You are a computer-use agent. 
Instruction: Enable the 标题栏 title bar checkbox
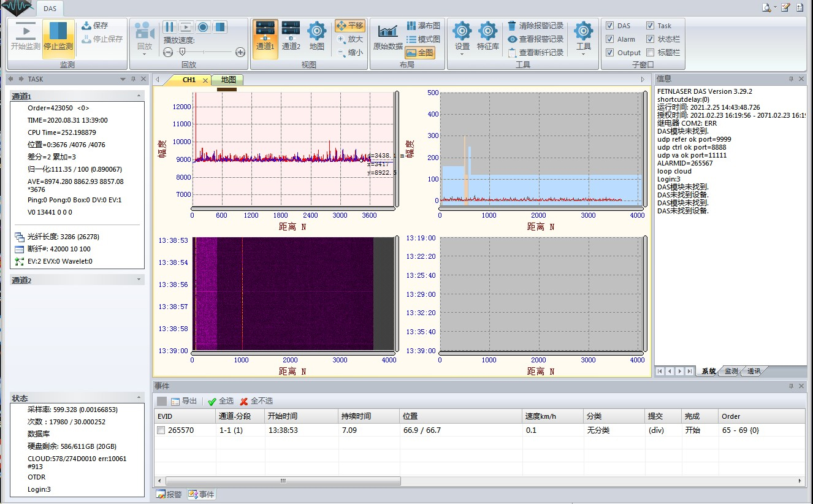pos(651,53)
